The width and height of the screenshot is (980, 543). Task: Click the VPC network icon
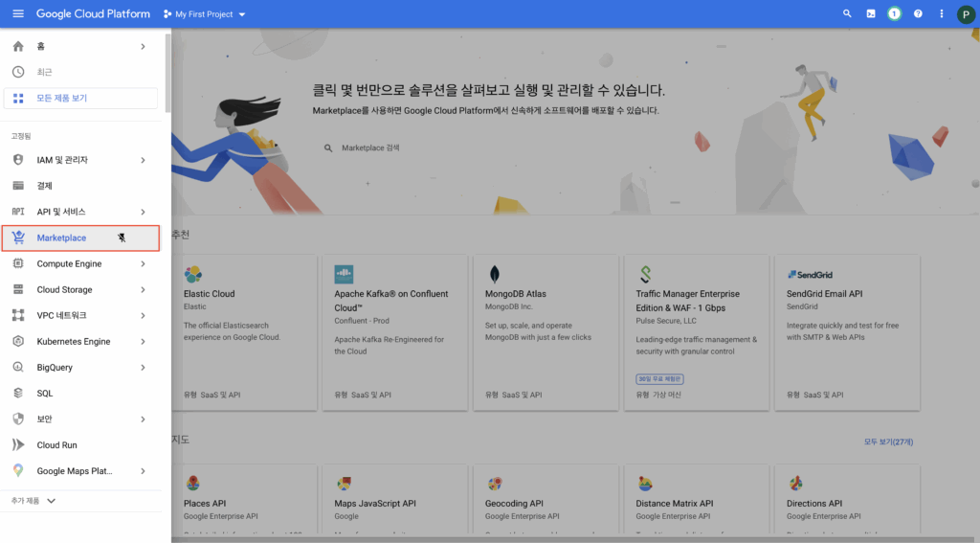pyautogui.click(x=18, y=315)
